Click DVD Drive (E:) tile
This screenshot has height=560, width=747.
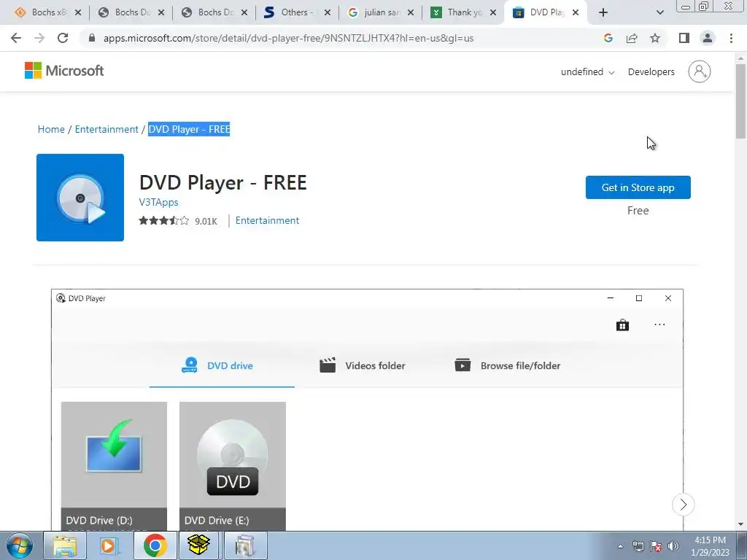[x=233, y=466]
